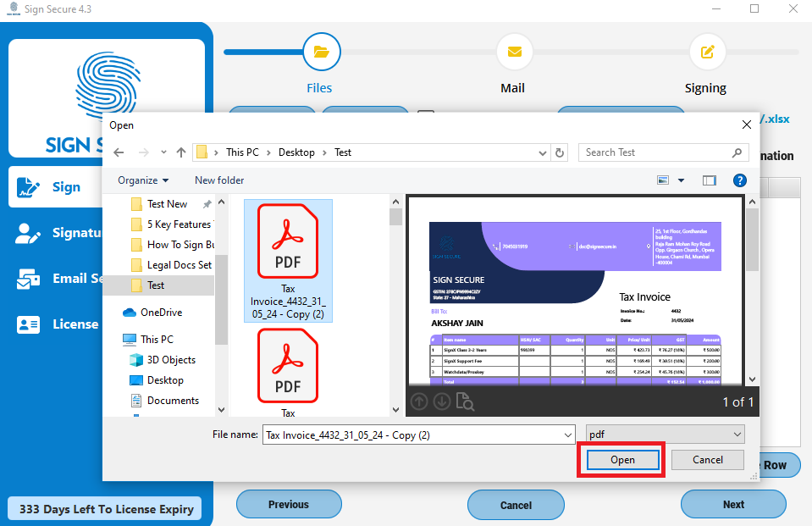Click the Files step folder icon
Image resolution: width=812 pixels, height=526 pixels.
pyautogui.click(x=322, y=52)
